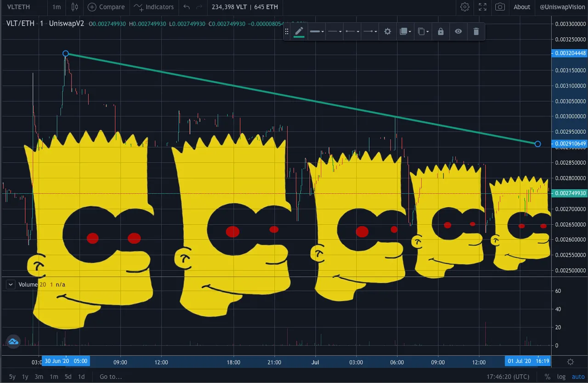Undo the last chart action
588x383 pixels.
click(186, 7)
